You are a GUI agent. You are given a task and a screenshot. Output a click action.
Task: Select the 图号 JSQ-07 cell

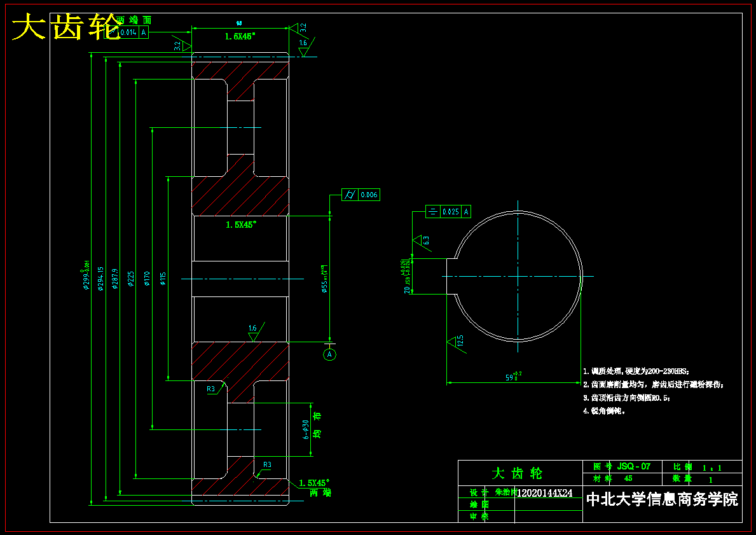(621, 466)
